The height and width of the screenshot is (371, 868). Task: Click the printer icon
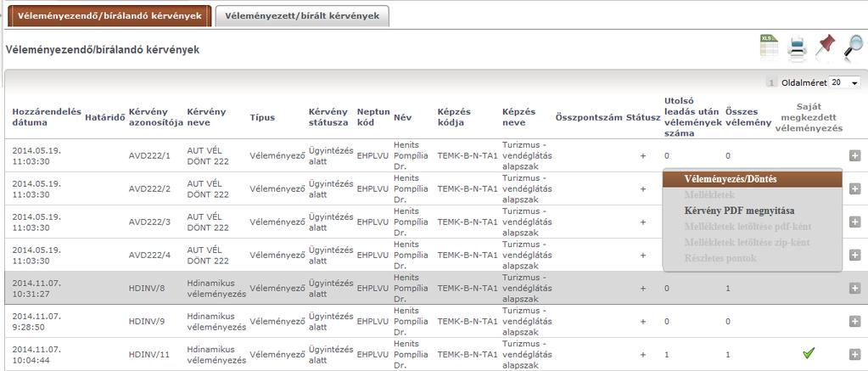pos(798,48)
